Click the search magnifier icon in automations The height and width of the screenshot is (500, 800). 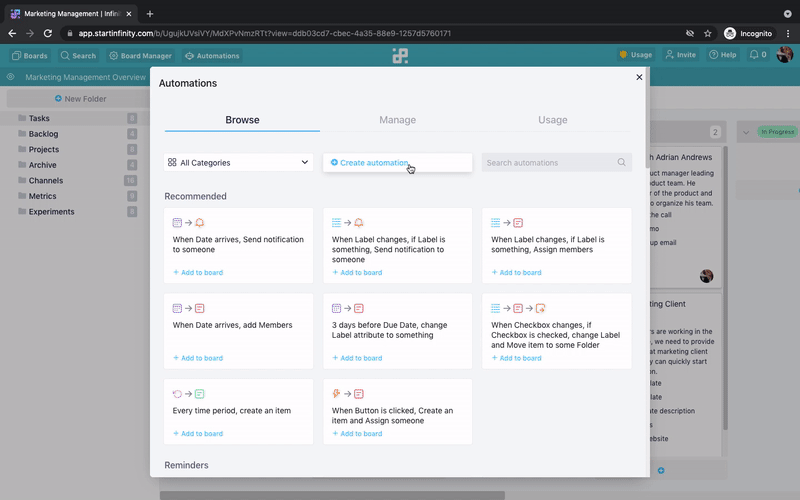(621, 162)
